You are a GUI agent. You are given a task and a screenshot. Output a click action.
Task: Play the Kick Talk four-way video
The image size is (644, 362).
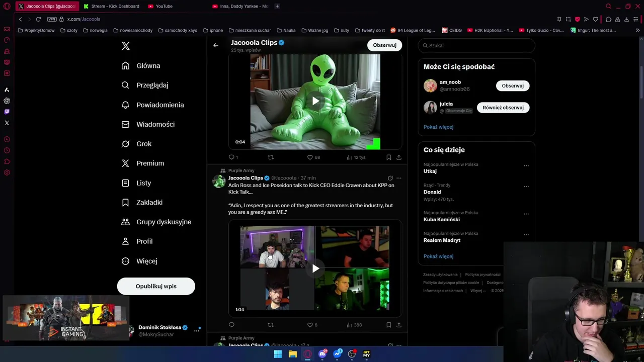315,268
